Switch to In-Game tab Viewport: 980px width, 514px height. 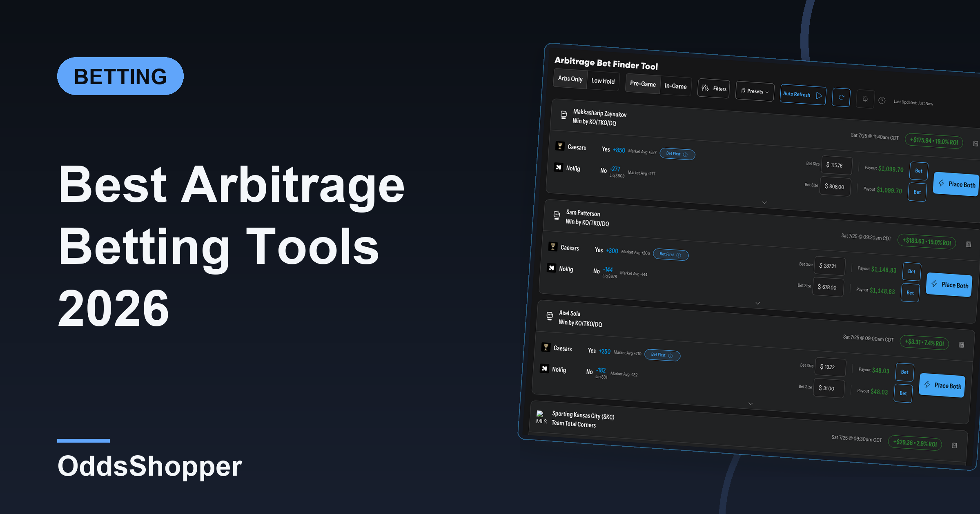675,86
